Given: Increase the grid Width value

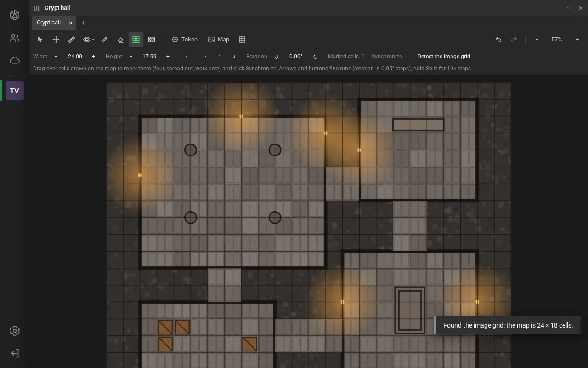Looking at the screenshot, I should (93, 57).
